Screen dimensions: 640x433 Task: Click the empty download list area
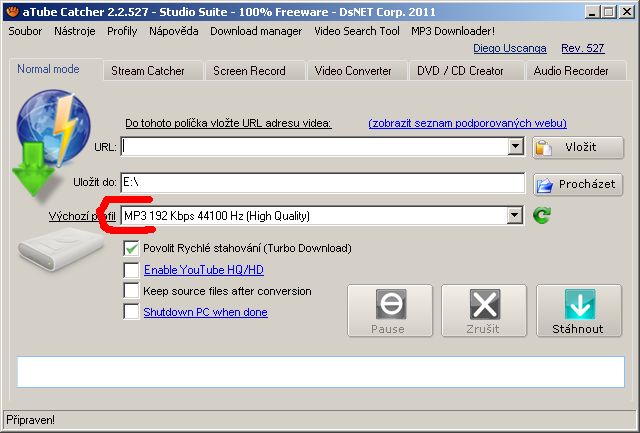click(x=320, y=372)
